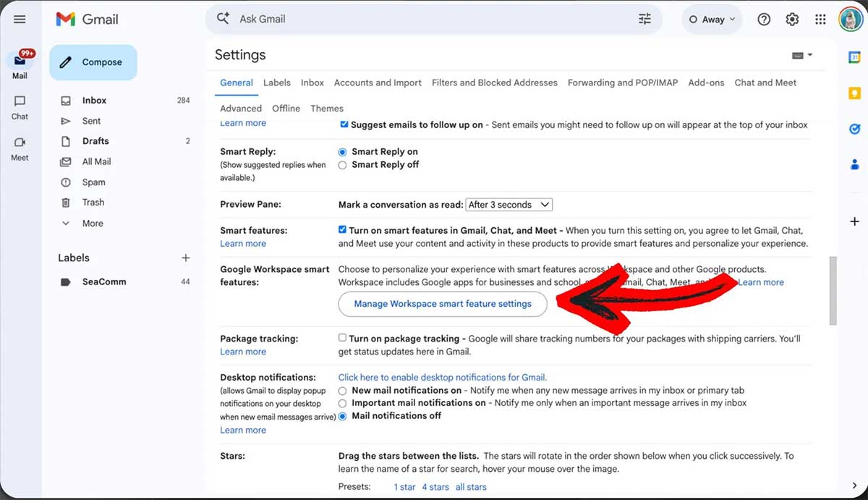This screenshot has height=500, width=868.
Task: Open Contacts in the side panel
Action: [x=854, y=165]
